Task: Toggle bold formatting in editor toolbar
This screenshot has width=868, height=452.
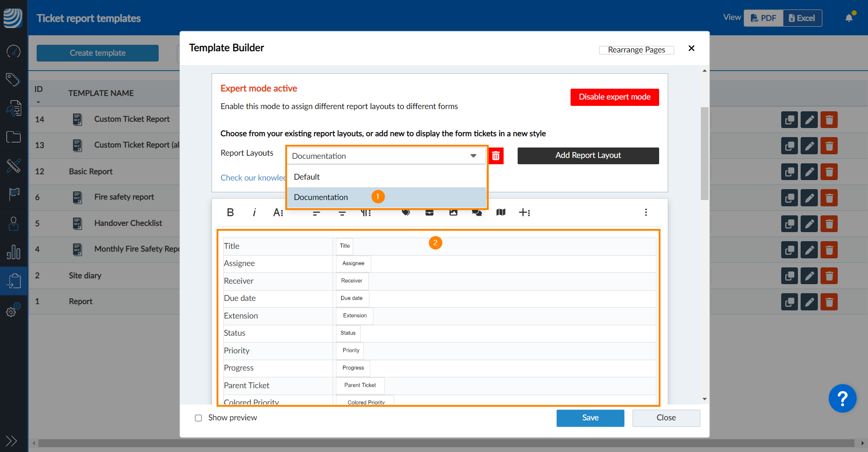Action: point(230,212)
